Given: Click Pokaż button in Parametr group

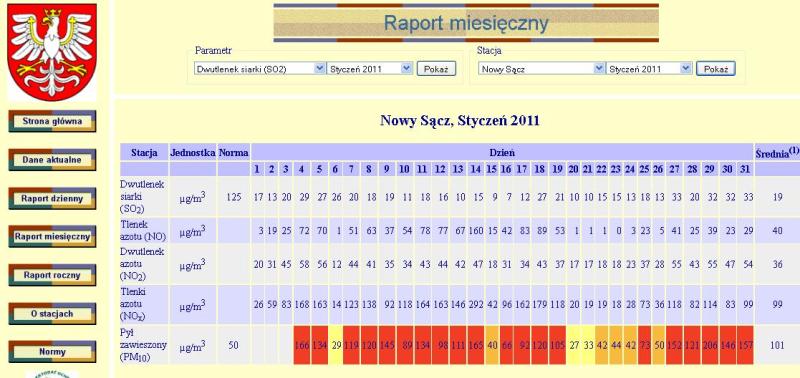Looking at the screenshot, I should [x=436, y=69].
